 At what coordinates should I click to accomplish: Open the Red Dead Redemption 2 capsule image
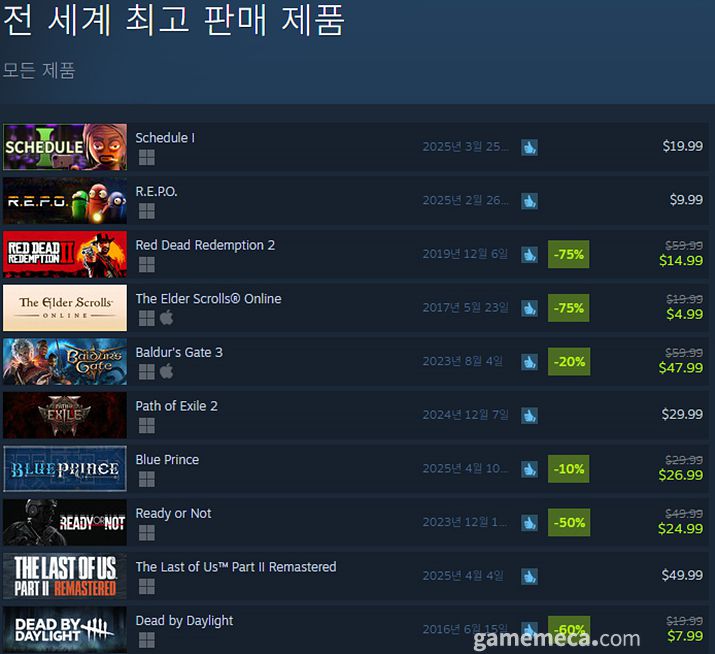click(65, 254)
